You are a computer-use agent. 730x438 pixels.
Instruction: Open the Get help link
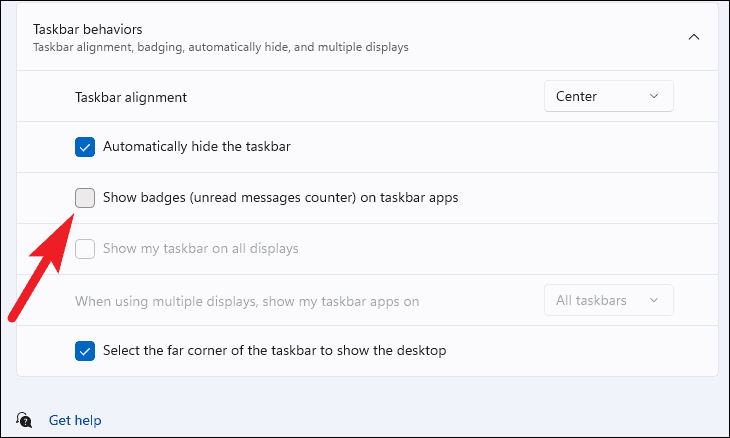75,420
